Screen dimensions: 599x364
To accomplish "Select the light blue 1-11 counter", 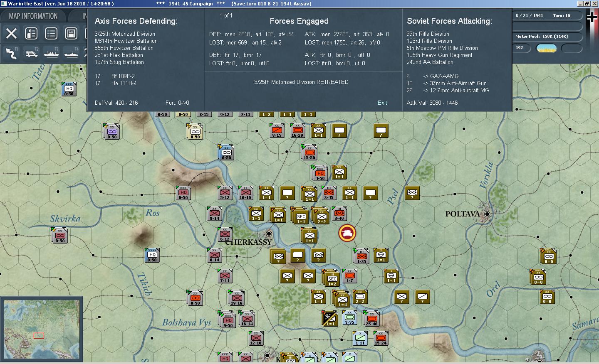I will pos(360,338).
